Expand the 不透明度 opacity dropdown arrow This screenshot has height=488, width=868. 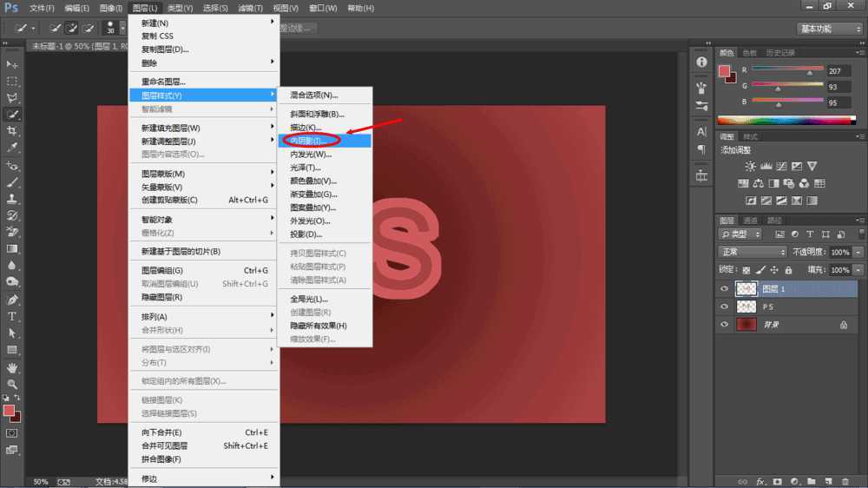tap(858, 252)
